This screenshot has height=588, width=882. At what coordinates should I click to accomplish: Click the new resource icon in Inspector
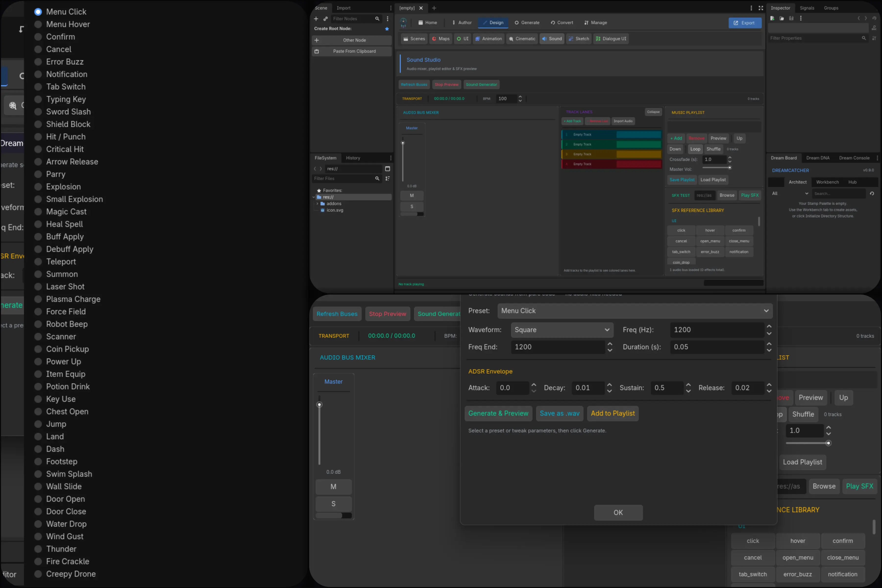point(772,18)
